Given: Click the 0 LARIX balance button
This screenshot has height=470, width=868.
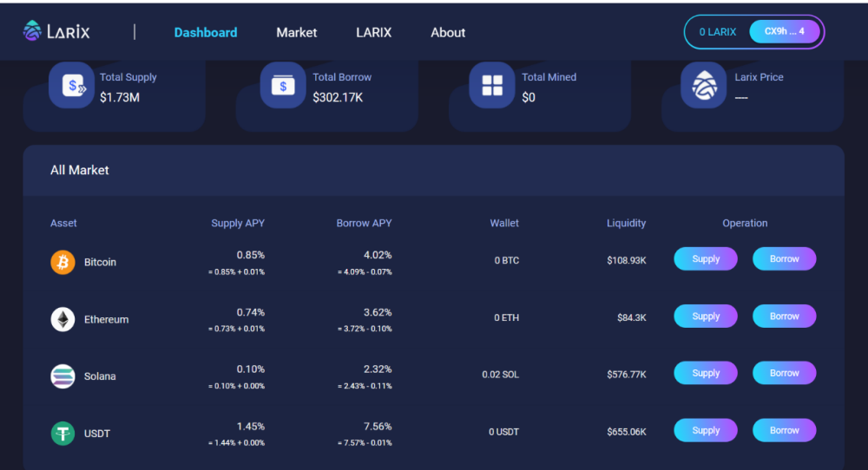Looking at the screenshot, I should tap(718, 32).
